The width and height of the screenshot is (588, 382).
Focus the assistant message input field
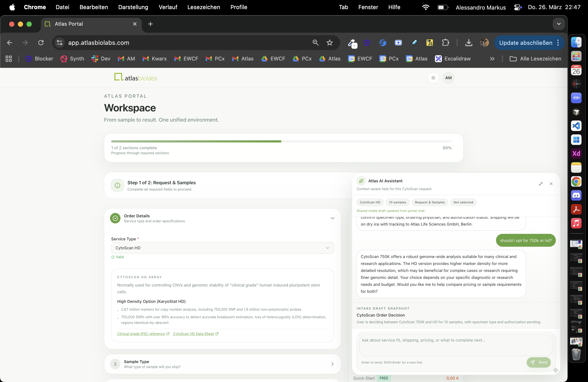point(456,345)
